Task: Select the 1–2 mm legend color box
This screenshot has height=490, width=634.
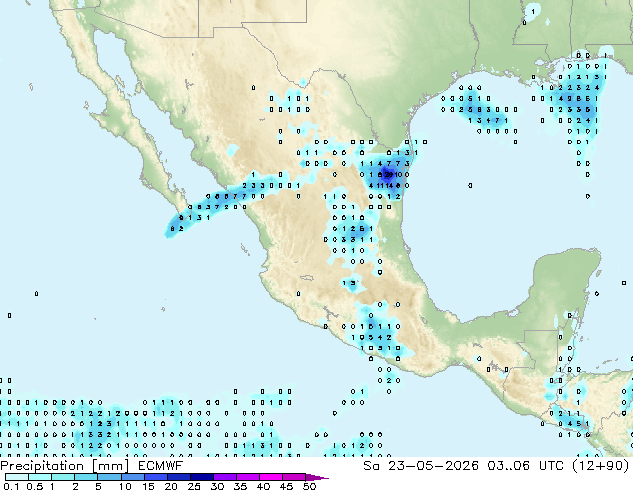Action: [63, 477]
